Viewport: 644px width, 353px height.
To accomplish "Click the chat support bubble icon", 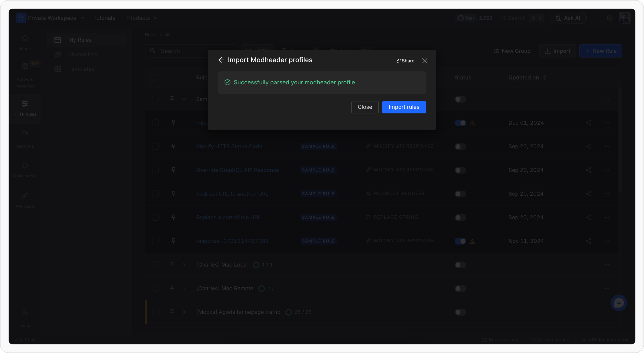I will (619, 303).
